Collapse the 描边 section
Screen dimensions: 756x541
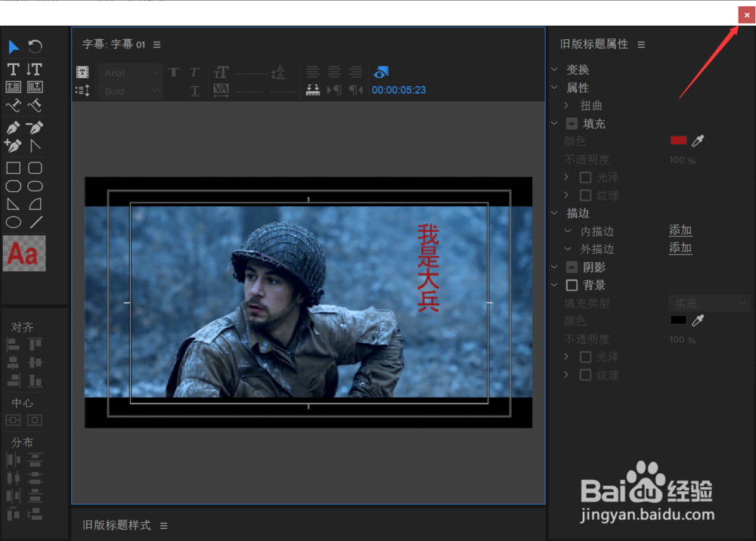point(554,213)
